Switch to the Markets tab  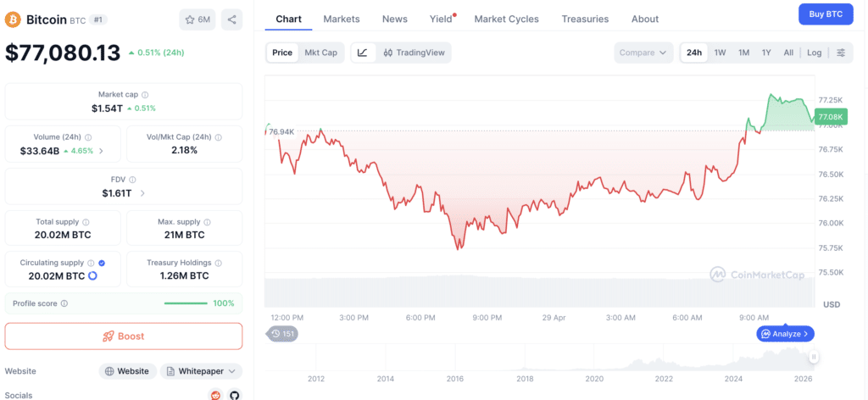(x=342, y=19)
